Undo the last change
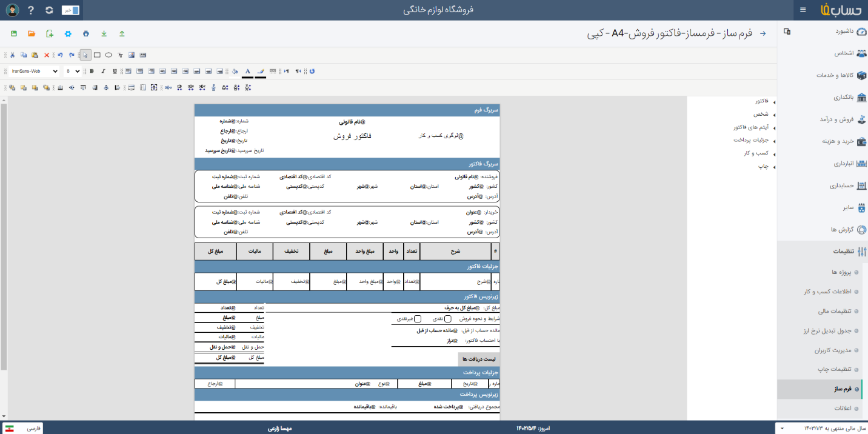 [60, 55]
